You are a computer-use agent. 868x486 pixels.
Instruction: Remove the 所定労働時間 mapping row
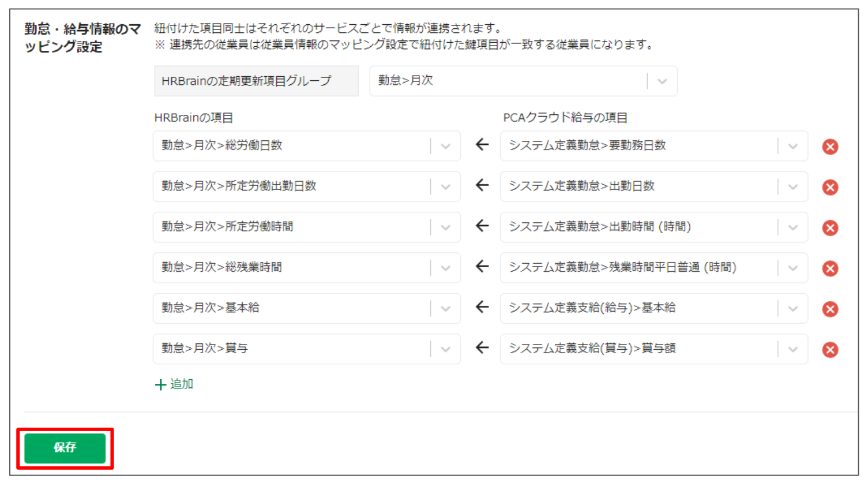pyautogui.click(x=830, y=228)
